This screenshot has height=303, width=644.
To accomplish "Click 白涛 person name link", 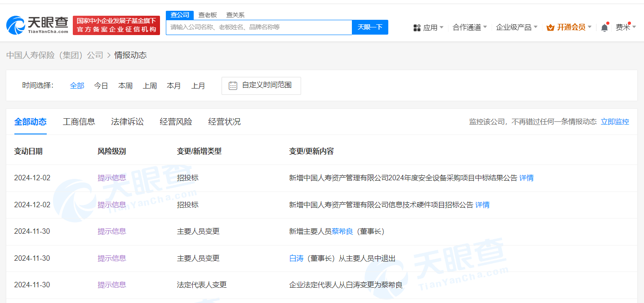I will tap(297, 258).
